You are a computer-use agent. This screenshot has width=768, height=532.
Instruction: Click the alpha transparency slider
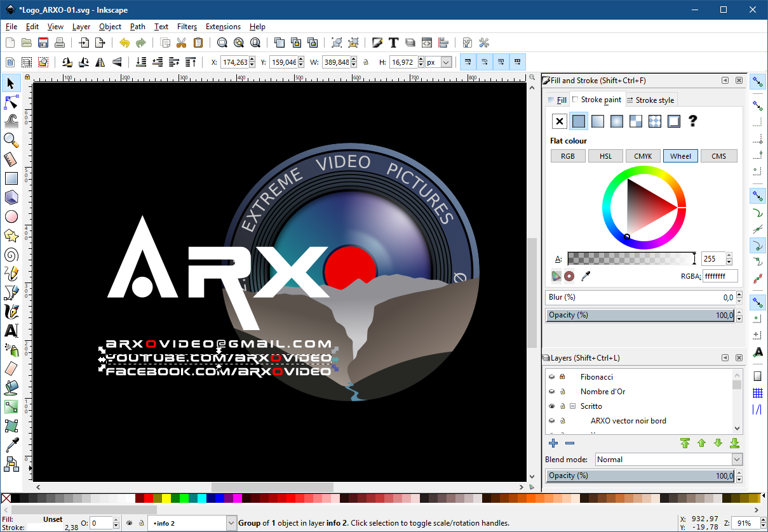pos(631,258)
